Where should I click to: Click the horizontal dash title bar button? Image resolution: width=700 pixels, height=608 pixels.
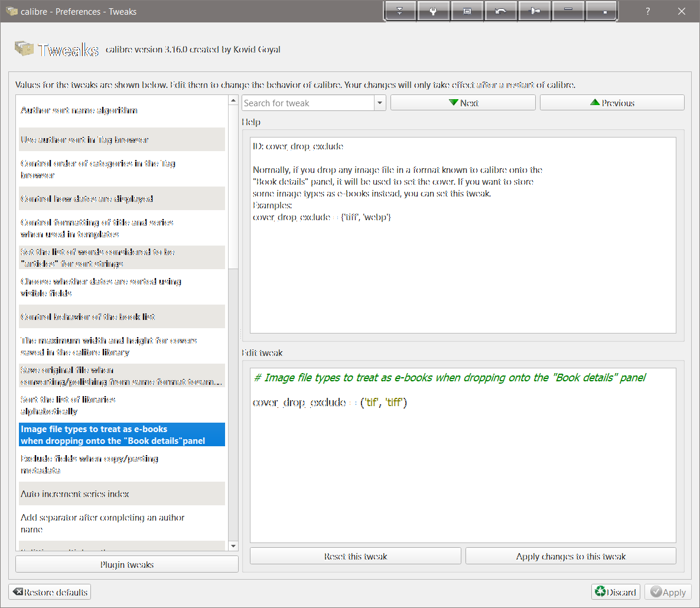click(x=568, y=11)
